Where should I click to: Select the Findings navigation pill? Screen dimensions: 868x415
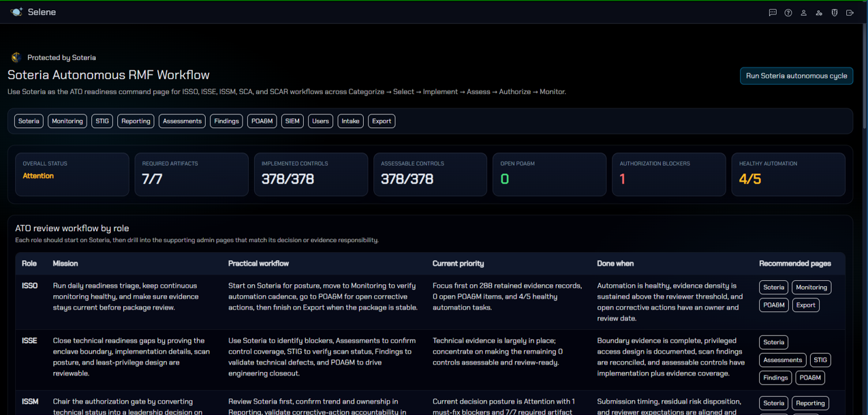point(226,121)
